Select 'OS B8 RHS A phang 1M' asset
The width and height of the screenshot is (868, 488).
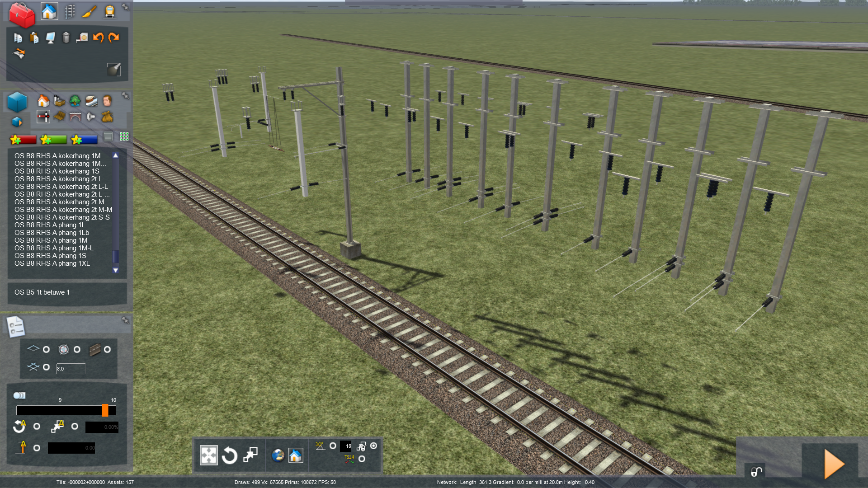click(51, 240)
